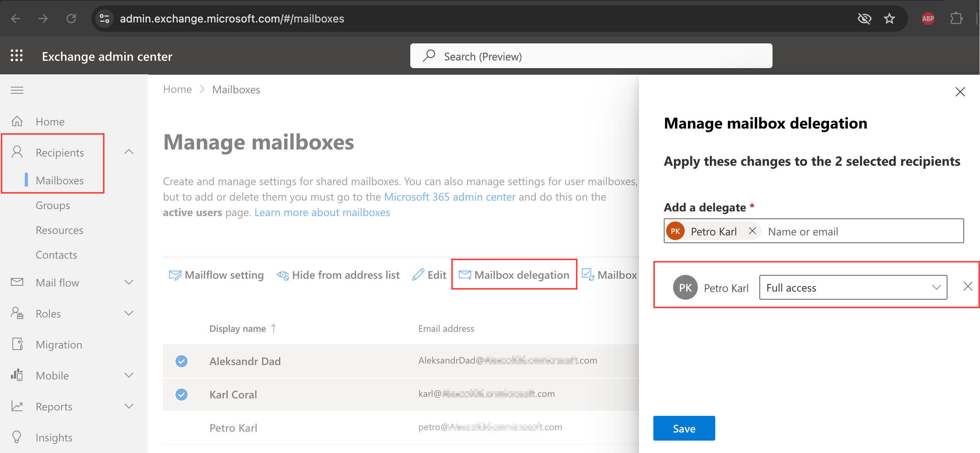Click the Insights lightbulb icon

pos(17,437)
